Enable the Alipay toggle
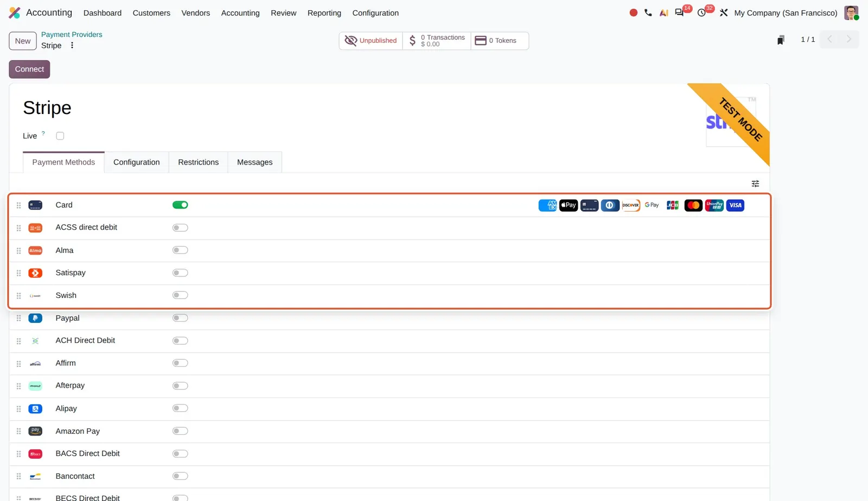 (x=180, y=408)
